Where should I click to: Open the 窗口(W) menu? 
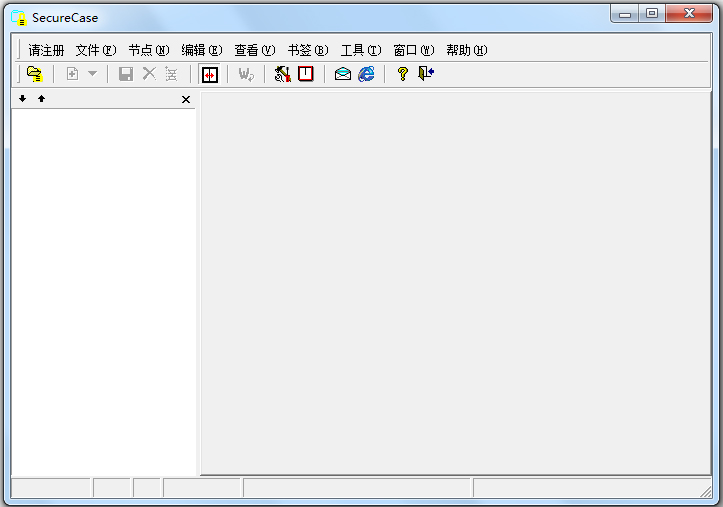tap(414, 50)
